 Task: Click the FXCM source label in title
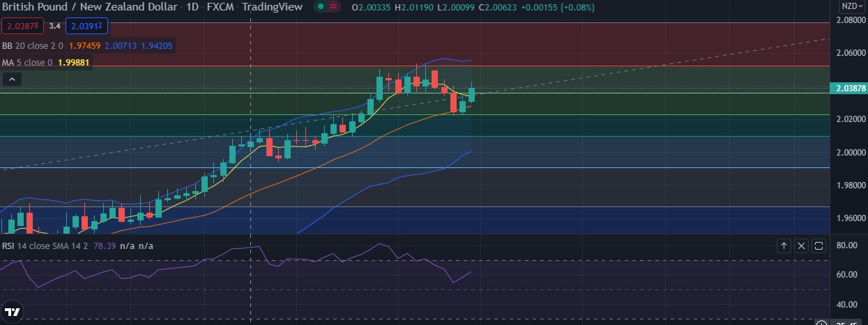[220, 7]
